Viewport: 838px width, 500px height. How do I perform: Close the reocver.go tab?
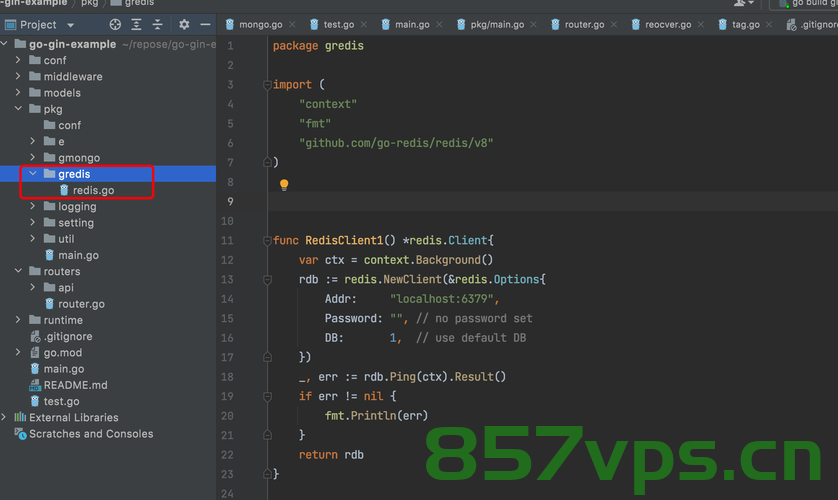point(701,25)
